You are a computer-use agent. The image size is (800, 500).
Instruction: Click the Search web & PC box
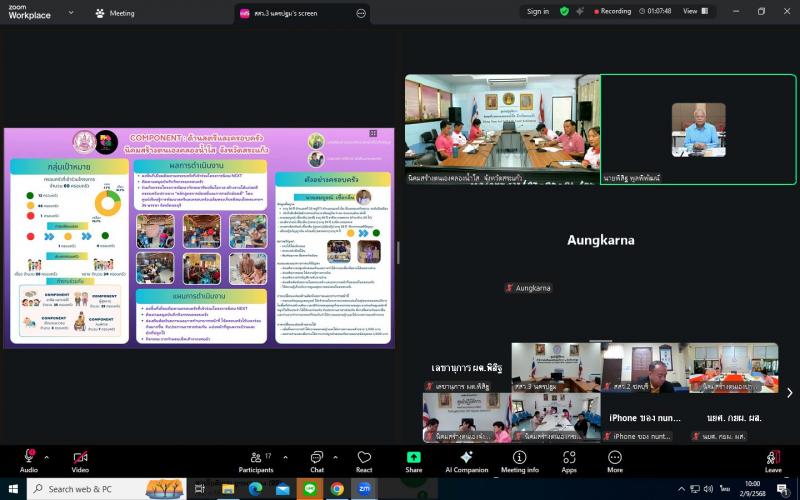[106, 489]
